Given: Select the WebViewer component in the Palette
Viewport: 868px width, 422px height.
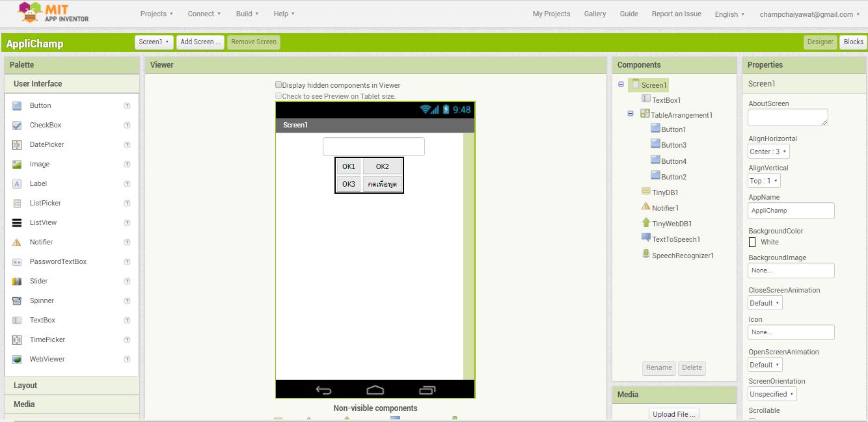Looking at the screenshot, I should (x=46, y=359).
